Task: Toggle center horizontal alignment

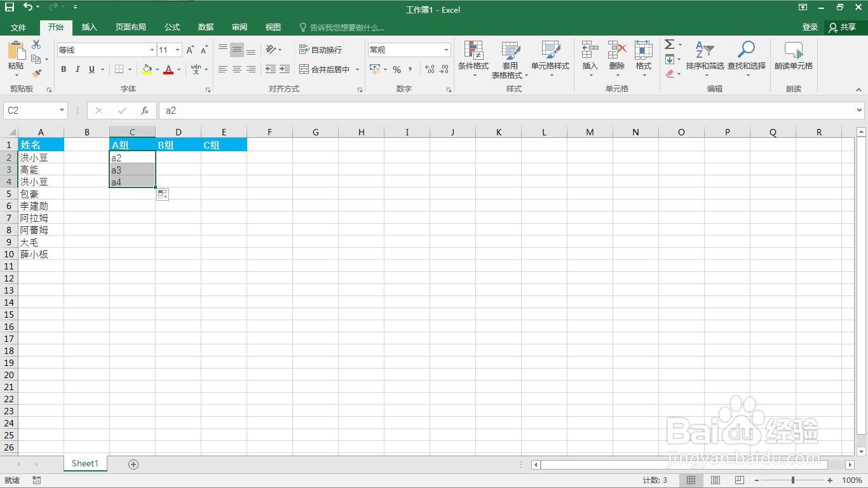Action: 237,69
